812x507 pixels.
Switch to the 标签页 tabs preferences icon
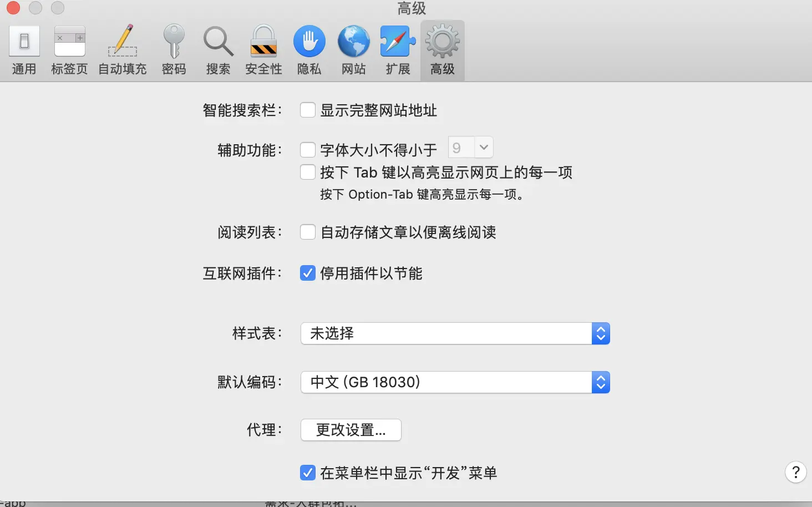[x=69, y=50]
